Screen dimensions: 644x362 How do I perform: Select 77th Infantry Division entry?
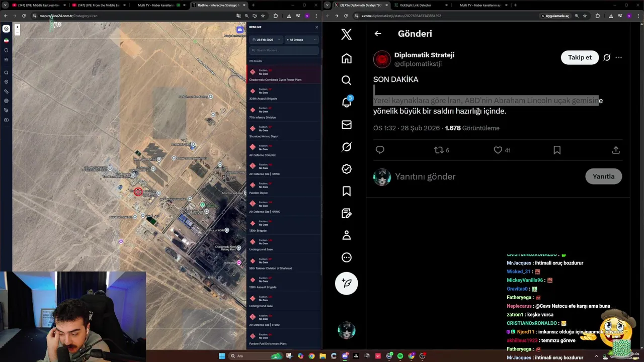click(x=284, y=113)
